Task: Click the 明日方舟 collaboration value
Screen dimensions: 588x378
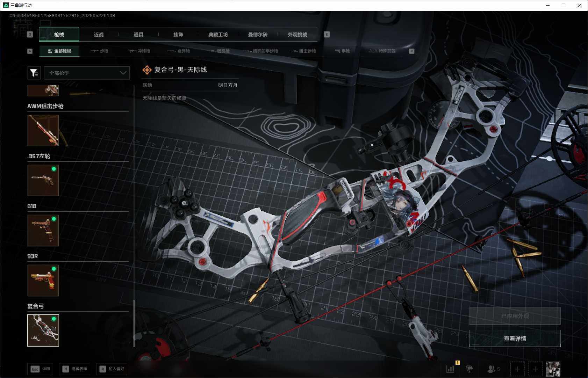Action: point(228,85)
